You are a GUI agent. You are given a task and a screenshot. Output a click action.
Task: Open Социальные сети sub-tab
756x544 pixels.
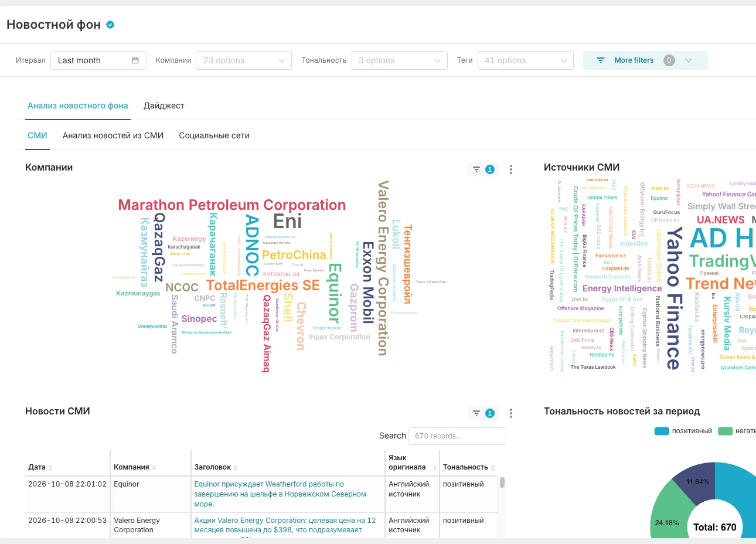[214, 135]
